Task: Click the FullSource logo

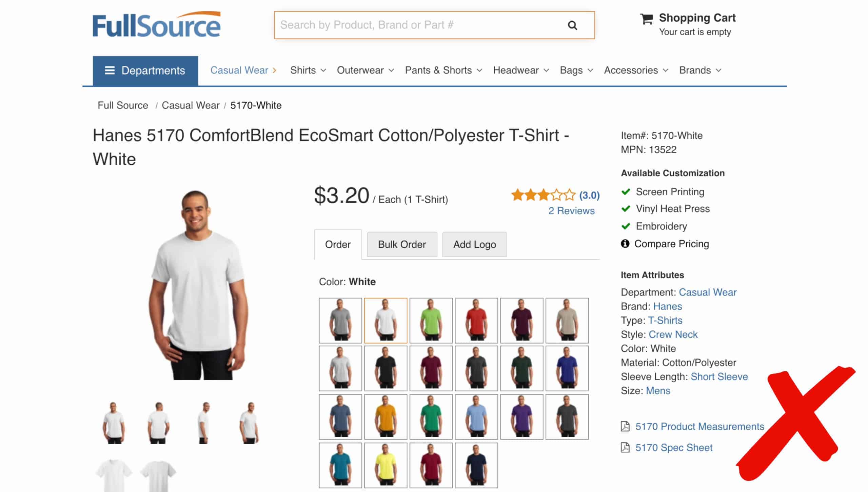Action: [157, 25]
